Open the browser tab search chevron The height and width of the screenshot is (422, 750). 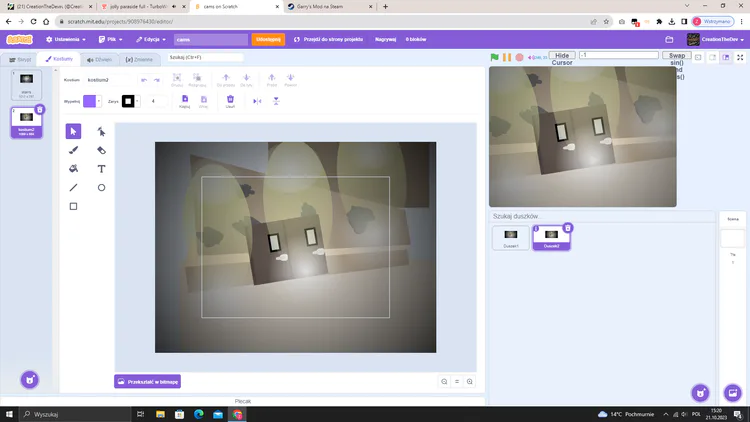(x=687, y=6)
